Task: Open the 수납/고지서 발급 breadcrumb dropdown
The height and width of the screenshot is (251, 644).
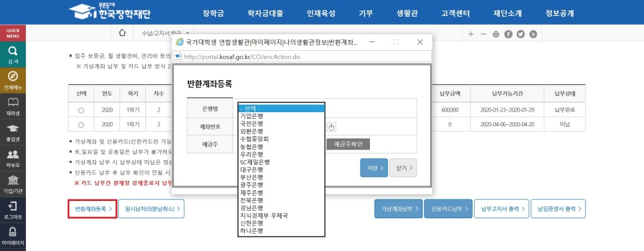Action: tap(165, 33)
